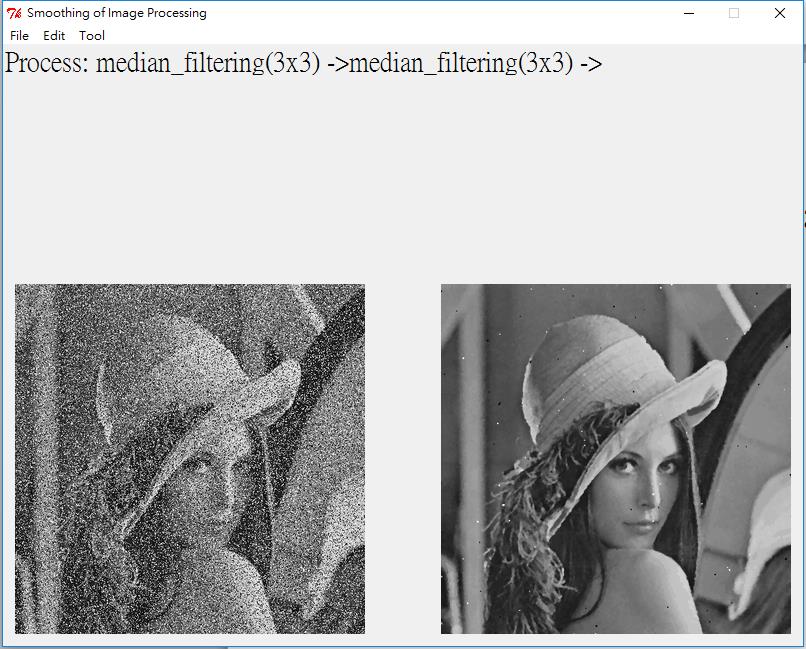Click the noisy original image on the left
Image resolution: width=806 pixels, height=649 pixels.
tap(190, 459)
